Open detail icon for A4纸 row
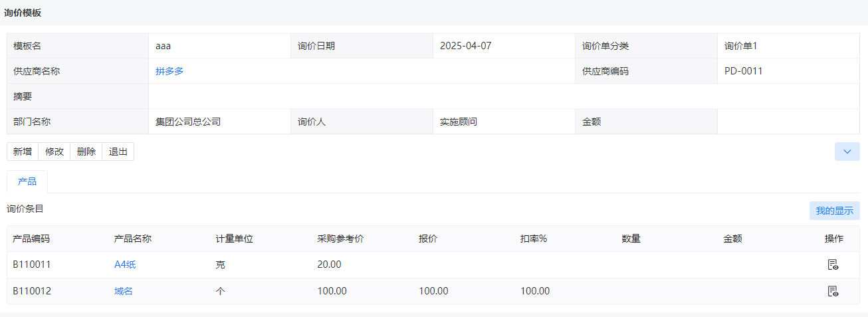868x317 pixels. [833, 264]
